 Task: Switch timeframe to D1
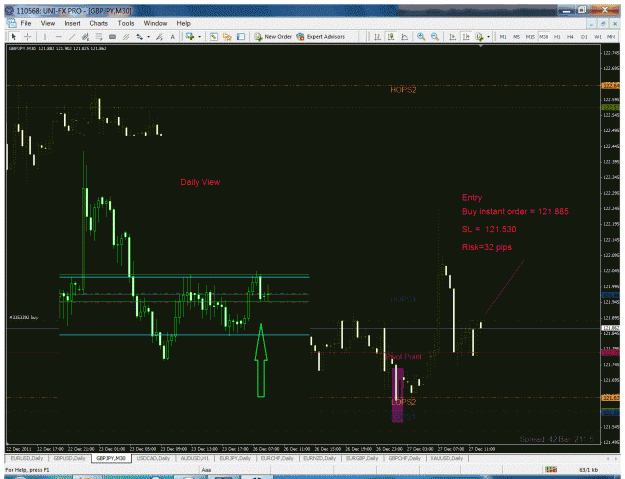point(584,37)
